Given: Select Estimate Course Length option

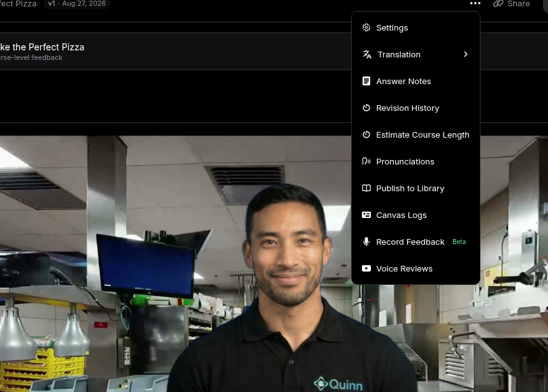Looking at the screenshot, I should click(x=415, y=134).
